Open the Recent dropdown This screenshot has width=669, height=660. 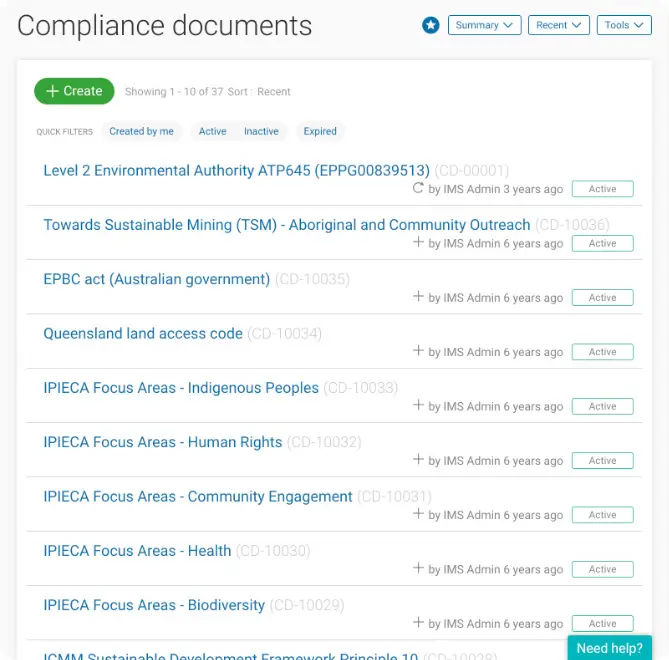point(558,25)
